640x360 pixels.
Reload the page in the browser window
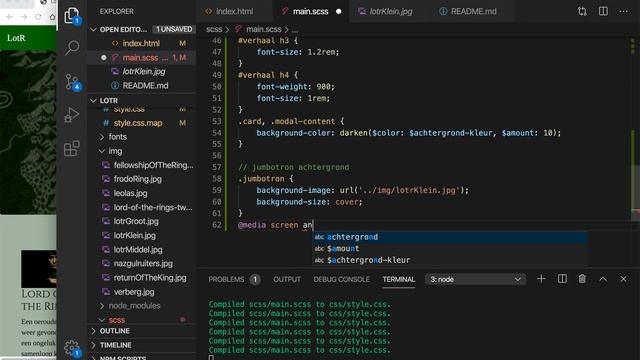[x=38, y=17]
